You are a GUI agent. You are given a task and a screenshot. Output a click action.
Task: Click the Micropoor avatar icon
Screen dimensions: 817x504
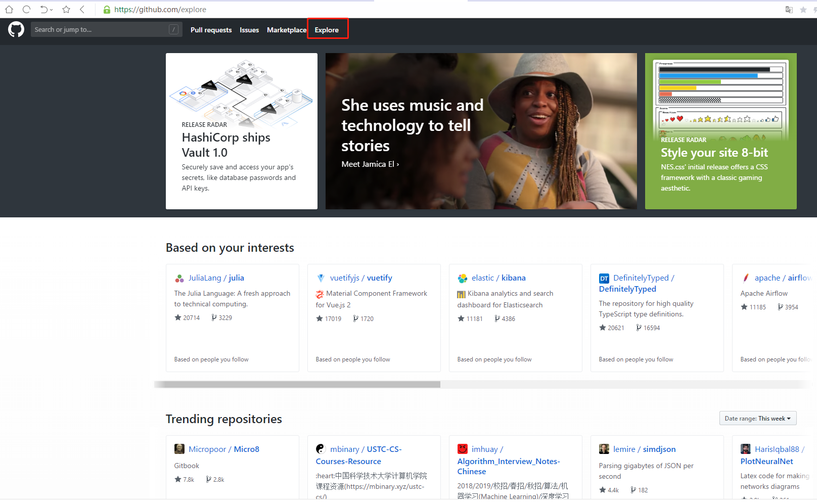tap(179, 449)
